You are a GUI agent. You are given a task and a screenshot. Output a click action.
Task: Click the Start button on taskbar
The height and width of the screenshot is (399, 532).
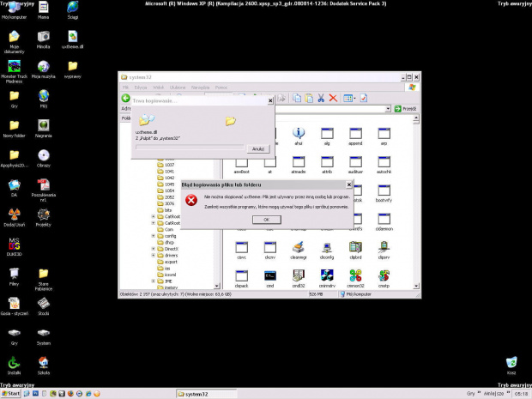pos(11,394)
